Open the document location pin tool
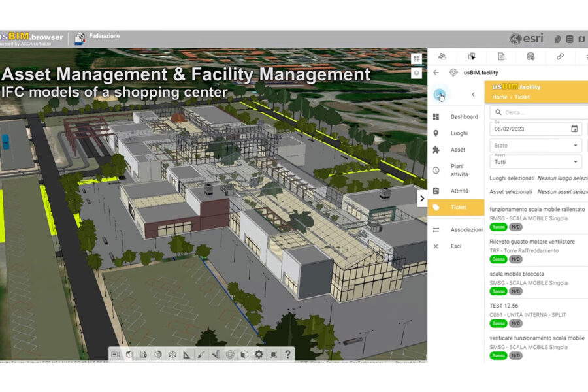588x392 pixels. click(144, 355)
